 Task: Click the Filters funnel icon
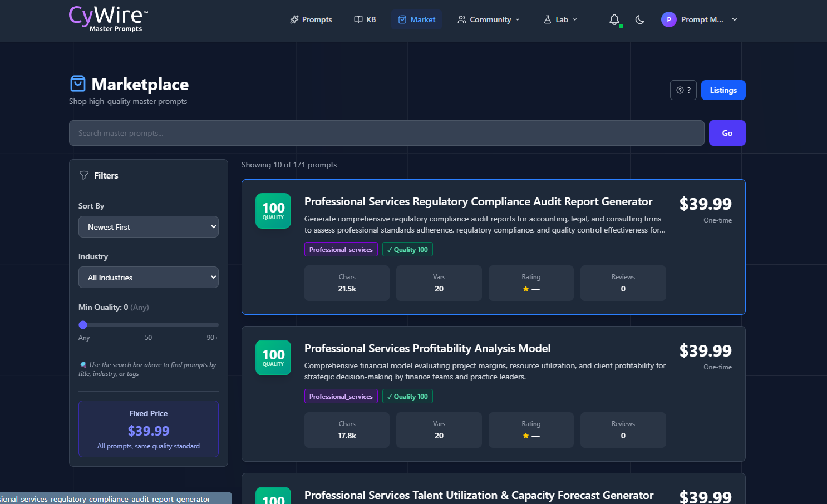84,175
